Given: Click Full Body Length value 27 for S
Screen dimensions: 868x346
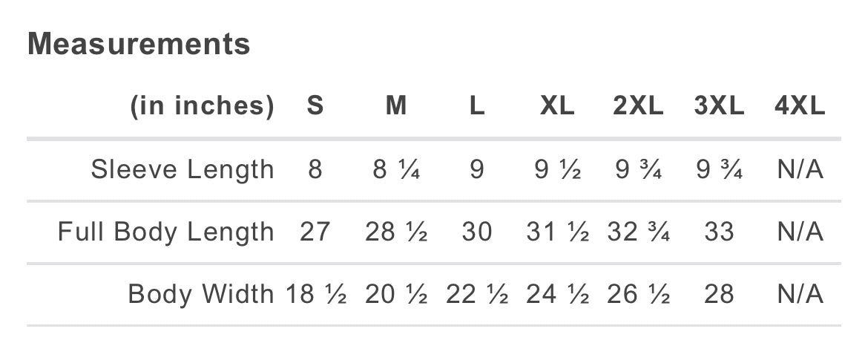Looking at the screenshot, I should [315, 232].
